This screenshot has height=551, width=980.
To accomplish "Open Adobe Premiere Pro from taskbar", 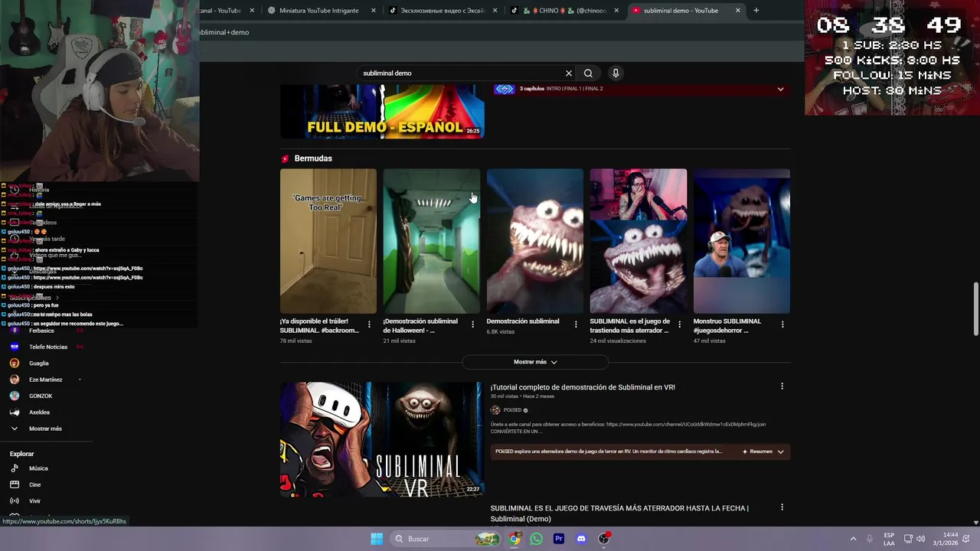I will click(x=559, y=539).
